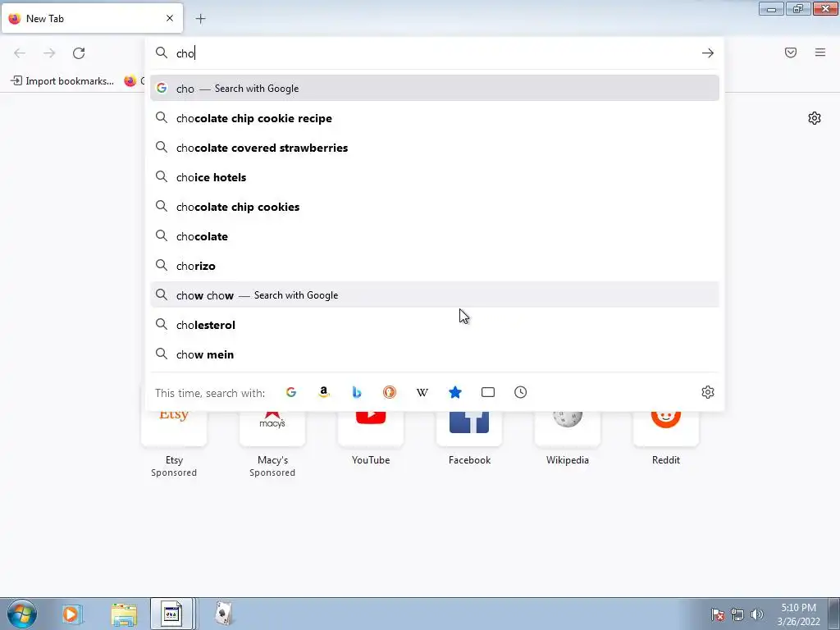Screen dimensions: 840x630
Task: Click the taskbar clock showing 5:10 PM
Action: [x=798, y=614]
